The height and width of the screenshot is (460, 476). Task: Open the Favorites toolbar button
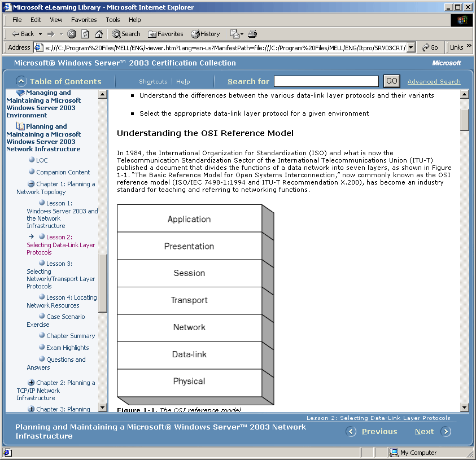tap(165, 34)
